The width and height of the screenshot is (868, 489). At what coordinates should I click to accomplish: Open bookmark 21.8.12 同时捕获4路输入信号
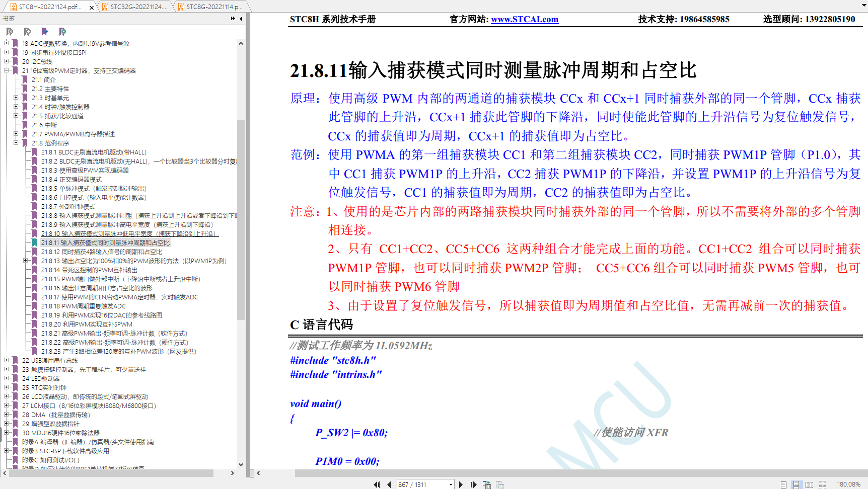click(x=102, y=252)
